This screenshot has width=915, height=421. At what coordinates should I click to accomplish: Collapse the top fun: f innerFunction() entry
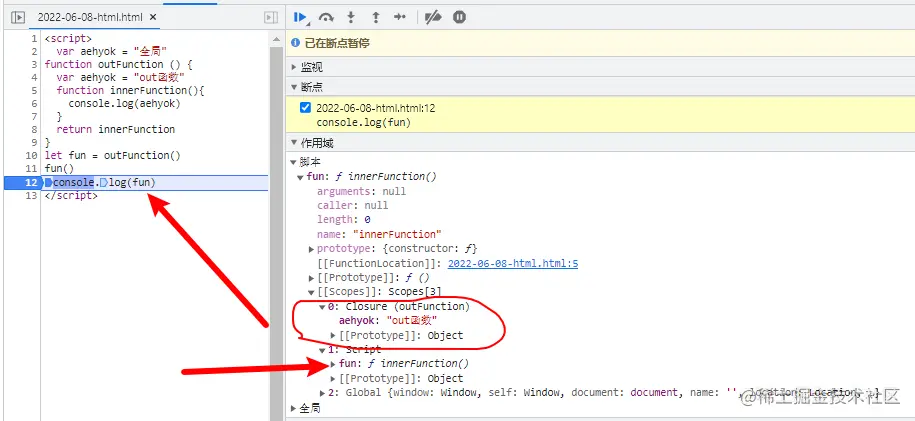(301, 176)
